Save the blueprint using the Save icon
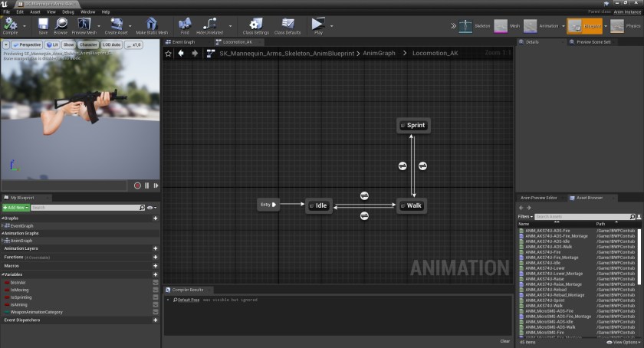The height and width of the screenshot is (348, 644). point(43,25)
